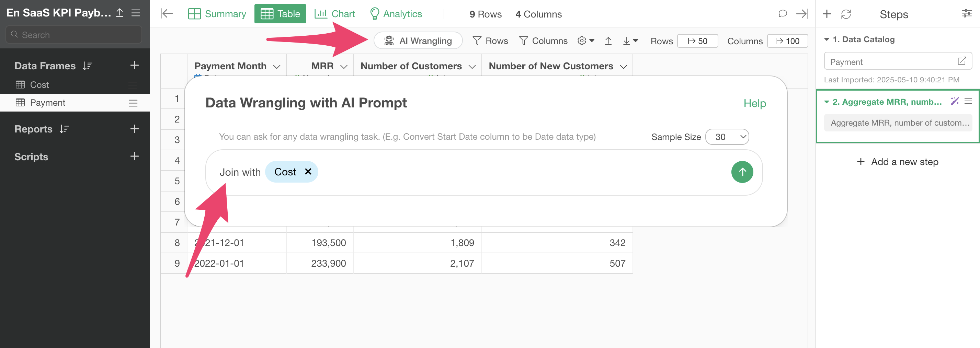Open the table settings gear dropdown
This screenshot has width=980, height=348.
586,40
